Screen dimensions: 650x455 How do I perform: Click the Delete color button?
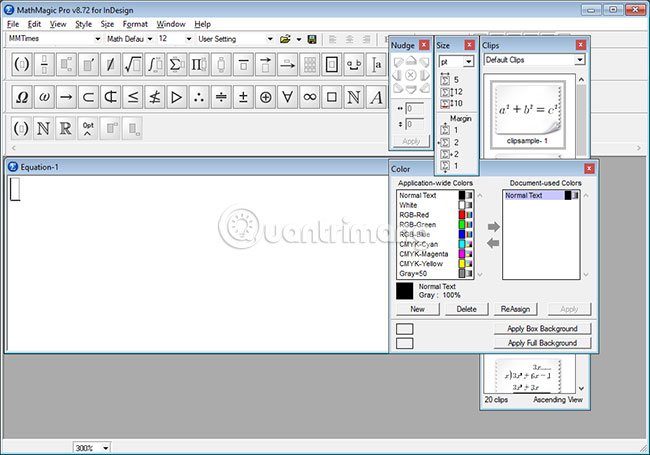click(x=466, y=309)
